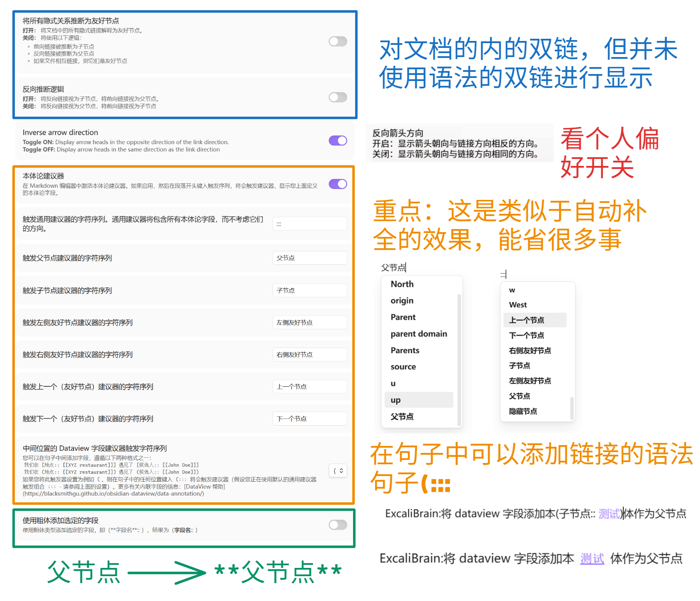
Task: Click the generic suggester trigger input field
Action: point(310,224)
